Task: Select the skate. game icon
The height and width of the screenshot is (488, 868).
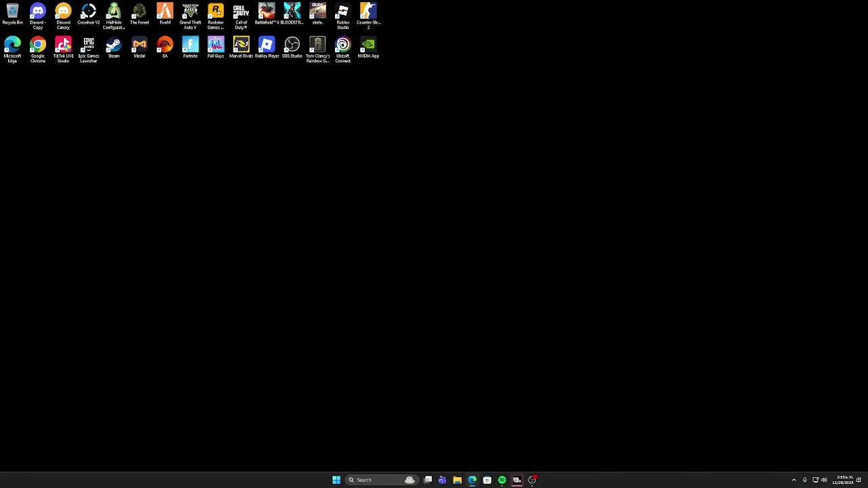Action: [317, 15]
